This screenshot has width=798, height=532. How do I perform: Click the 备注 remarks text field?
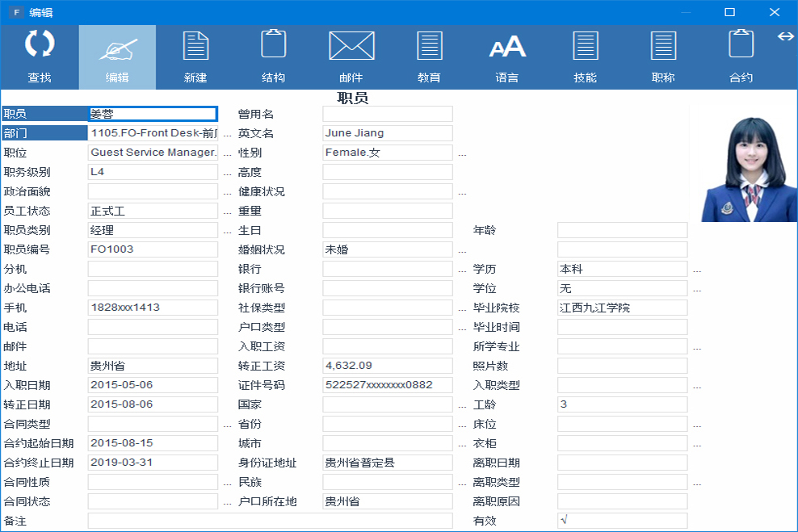click(x=270, y=521)
